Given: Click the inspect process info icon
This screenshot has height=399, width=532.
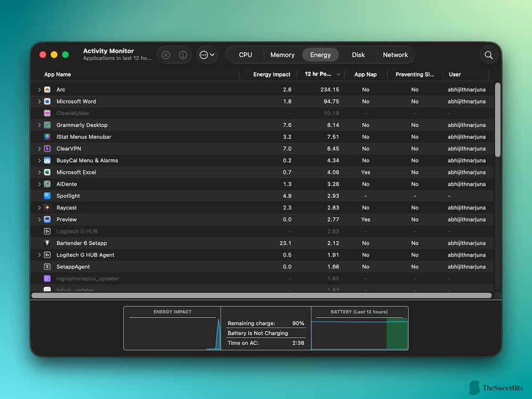Looking at the screenshot, I should 182,55.
